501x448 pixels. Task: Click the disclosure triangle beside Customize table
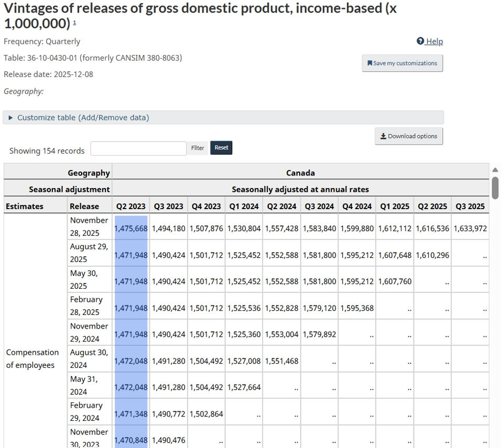pyautogui.click(x=12, y=117)
